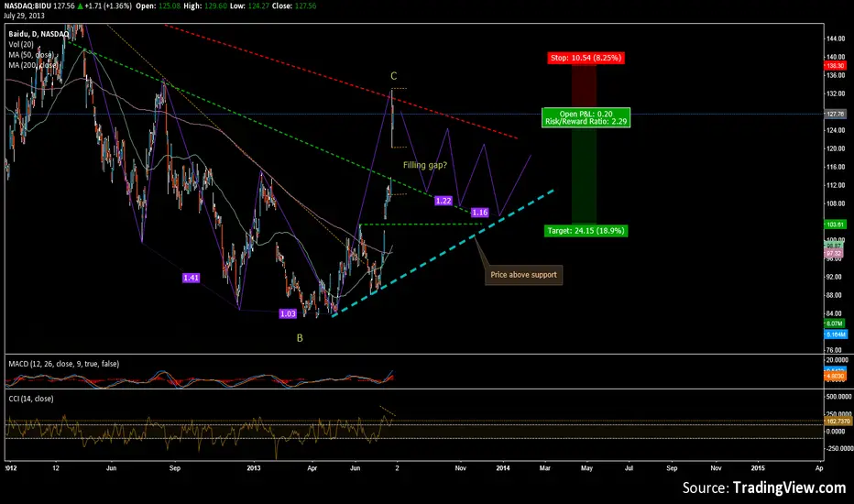Click the purple 1.03 ratio label
The height and width of the screenshot is (504, 854).
pos(288,313)
